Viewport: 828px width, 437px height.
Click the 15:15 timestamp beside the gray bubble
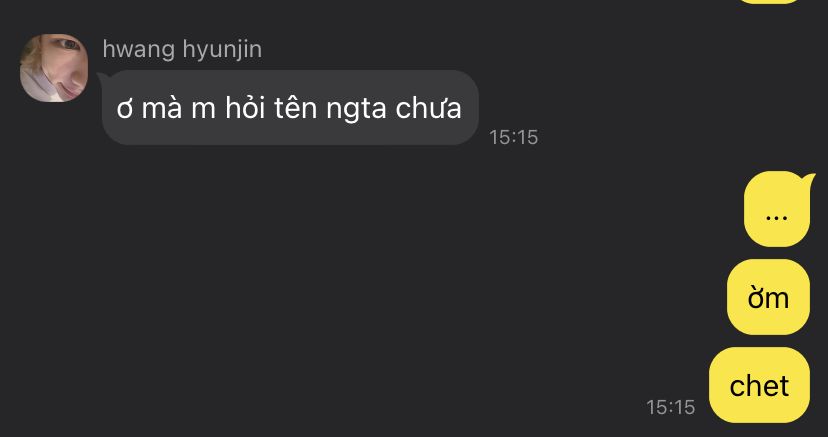513,137
